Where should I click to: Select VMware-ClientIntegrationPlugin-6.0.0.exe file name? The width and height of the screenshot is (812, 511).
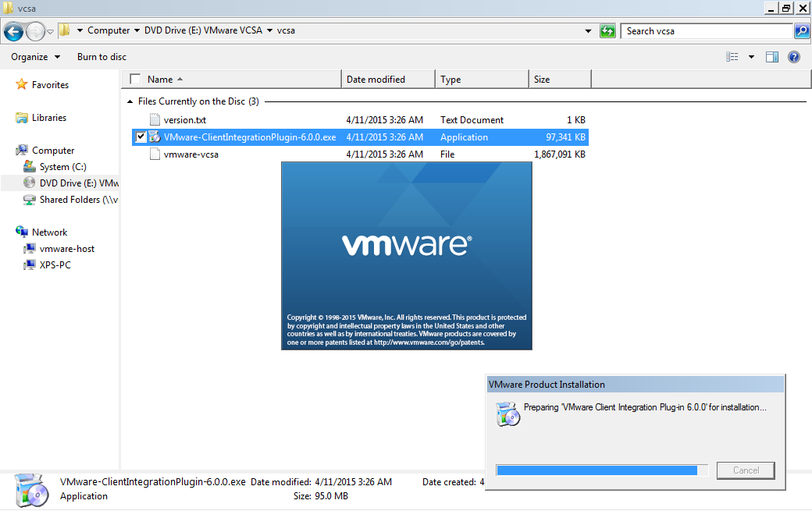250,137
